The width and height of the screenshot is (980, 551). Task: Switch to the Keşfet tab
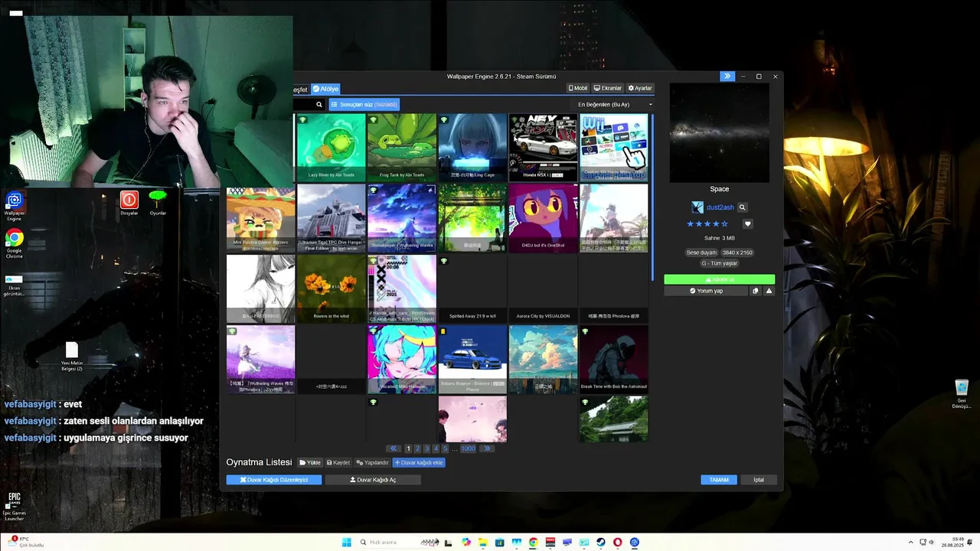pyautogui.click(x=299, y=90)
